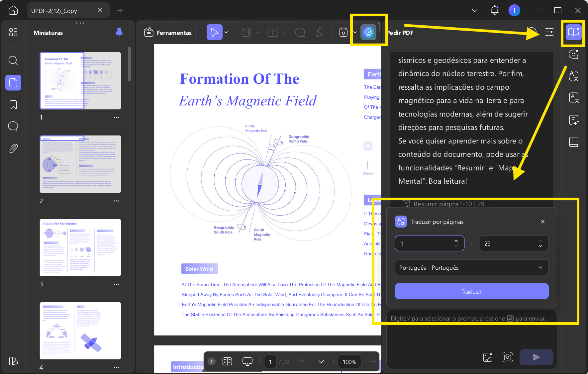Screen dimensions: 588x374
Task: Open the translate selection icon
Action: pos(574,76)
